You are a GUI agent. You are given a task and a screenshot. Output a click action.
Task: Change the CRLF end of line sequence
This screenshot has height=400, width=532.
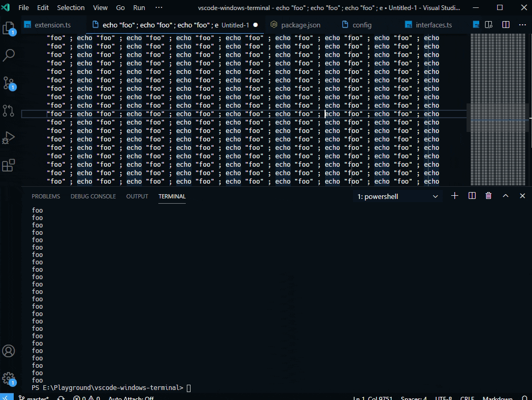point(467,397)
